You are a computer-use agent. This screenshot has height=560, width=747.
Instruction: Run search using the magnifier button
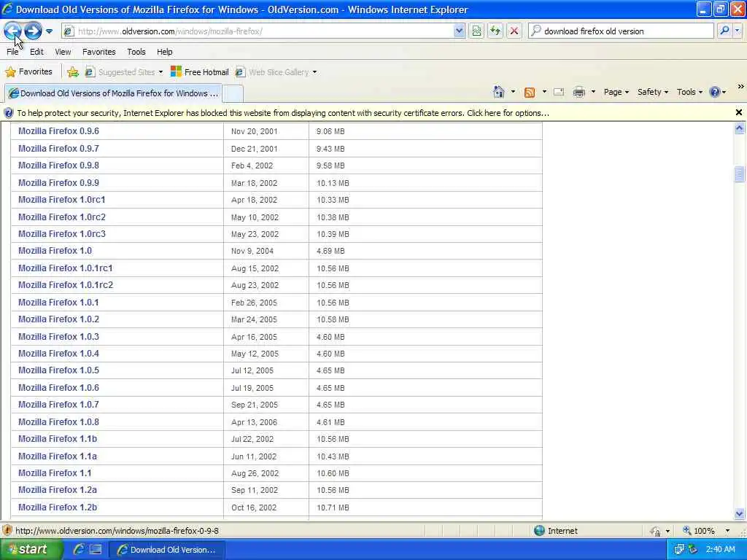[724, 31]
